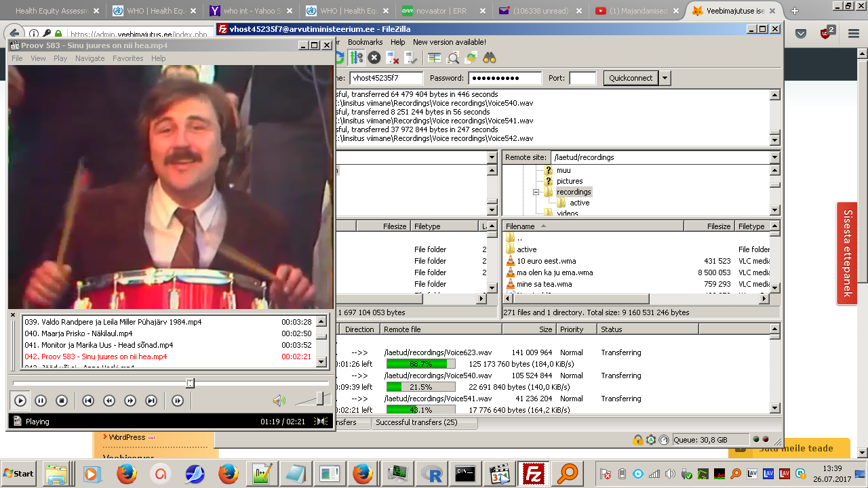Click the video seek bar handle
The image size is (868, 488).
pyautogui.click(x=190, y=384)
